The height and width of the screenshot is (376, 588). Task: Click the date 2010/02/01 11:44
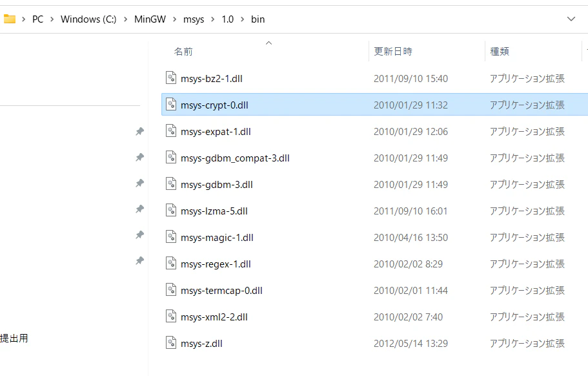(411, 291)
